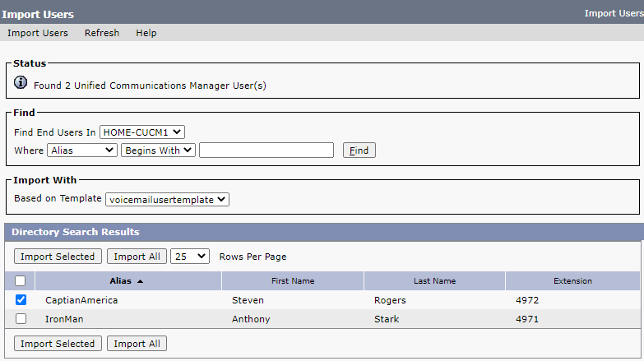Sort by the Extension column header
Image resolution: width=644 pixels, height=361 pixels.
click(x=572, y=281)
